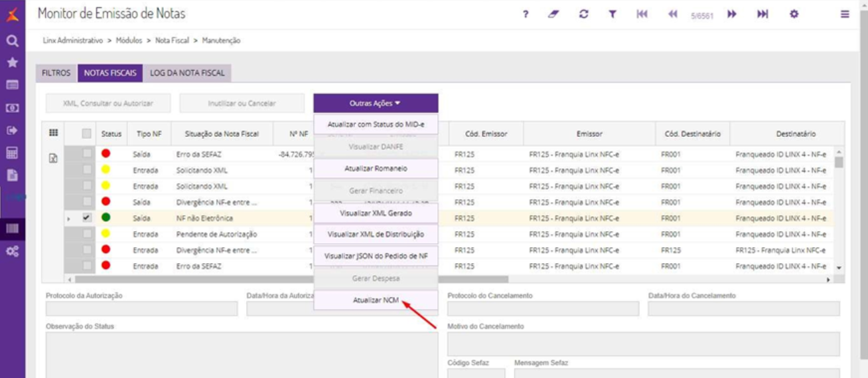Click the grid column chooser icon

[54, 133]
